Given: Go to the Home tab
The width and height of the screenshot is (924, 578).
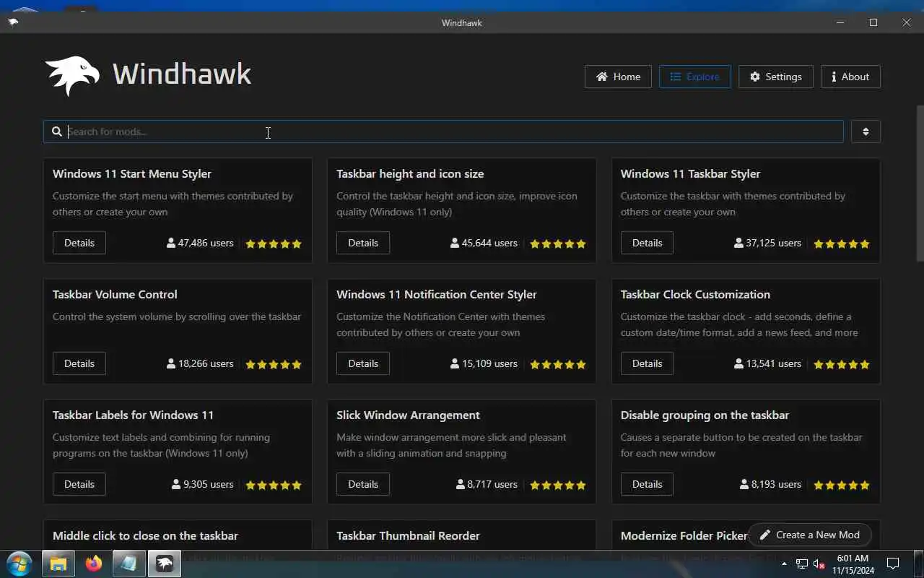Looking at the screenshot, I should 618,77.
